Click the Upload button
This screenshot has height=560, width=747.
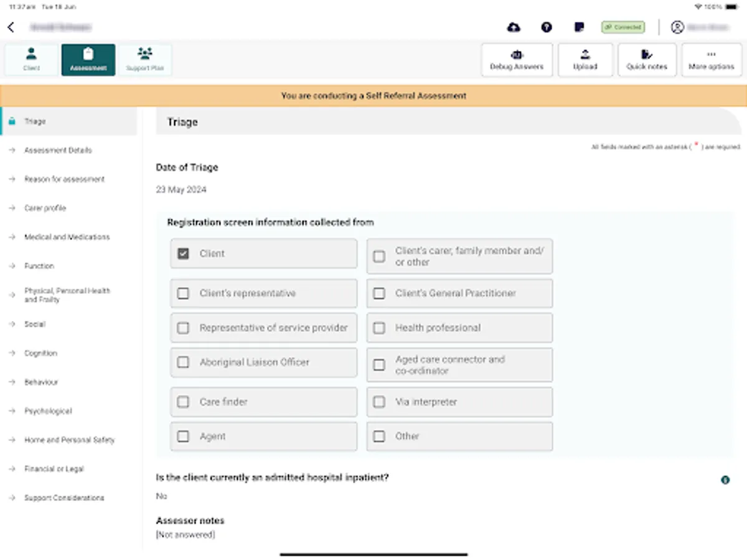pyautogui.click(x=585, y=60)
